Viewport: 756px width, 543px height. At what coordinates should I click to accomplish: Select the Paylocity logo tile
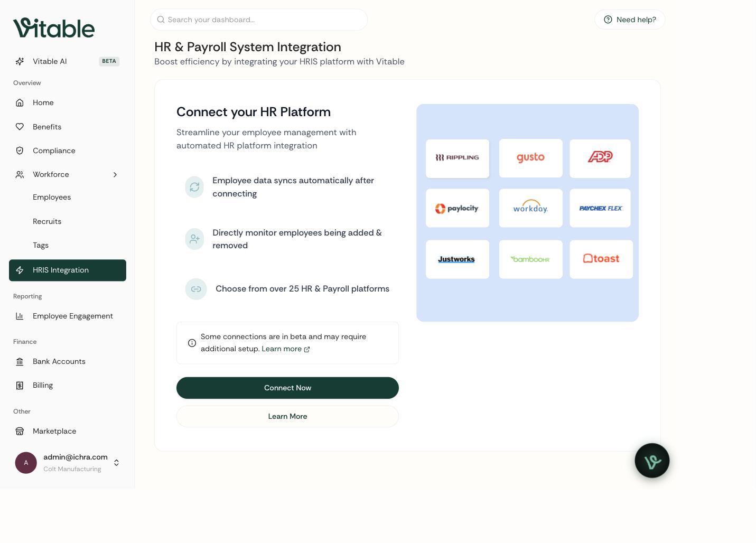(458, 208)
